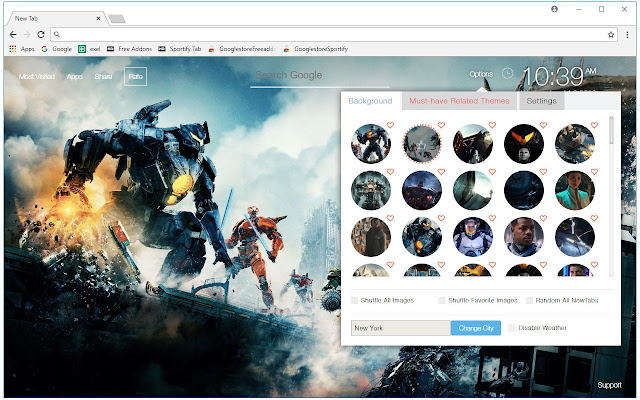Open the Sportify Tab bookmark
Screen dimensions: 640x400
click(180, 49)
